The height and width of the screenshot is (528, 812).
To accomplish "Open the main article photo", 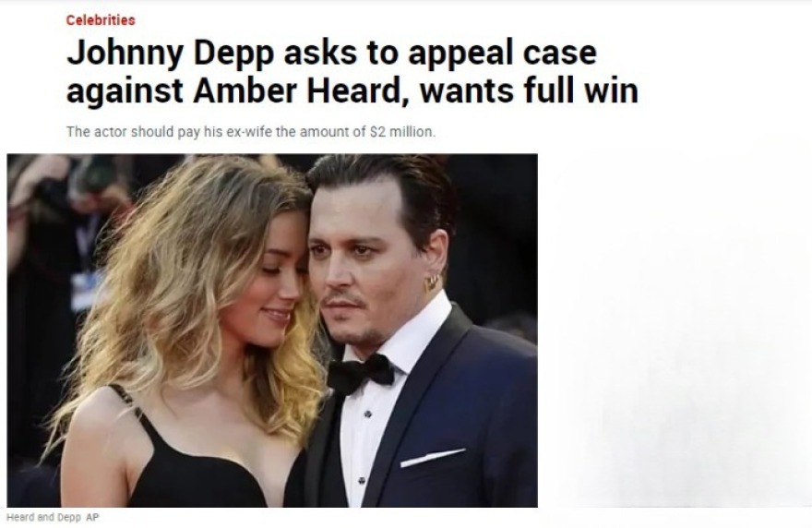I will pos(272,330).
